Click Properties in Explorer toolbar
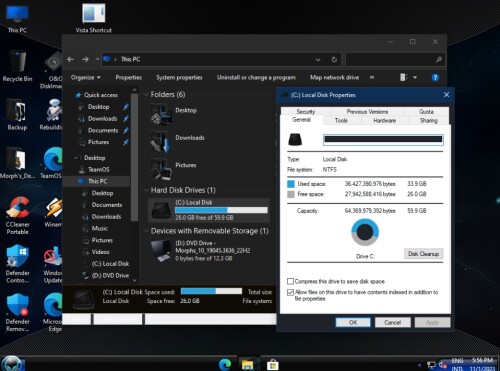 coord(128,77)
